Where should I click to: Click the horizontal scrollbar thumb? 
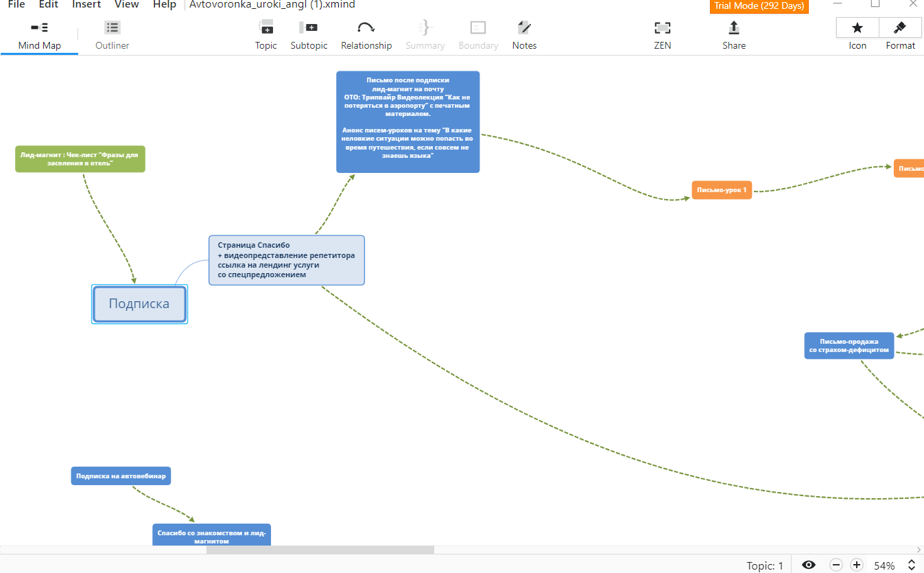320,550
